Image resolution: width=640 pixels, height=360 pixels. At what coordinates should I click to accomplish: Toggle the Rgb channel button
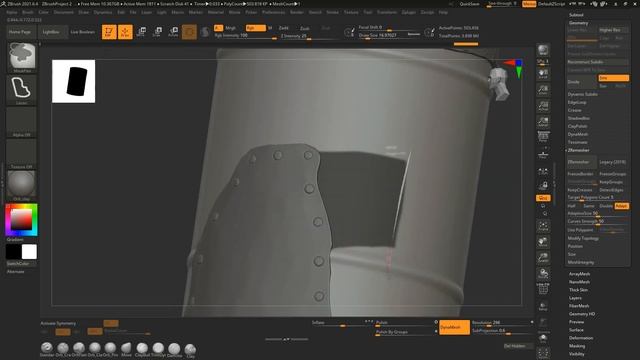pyautogui.click(x=256, y=28)
